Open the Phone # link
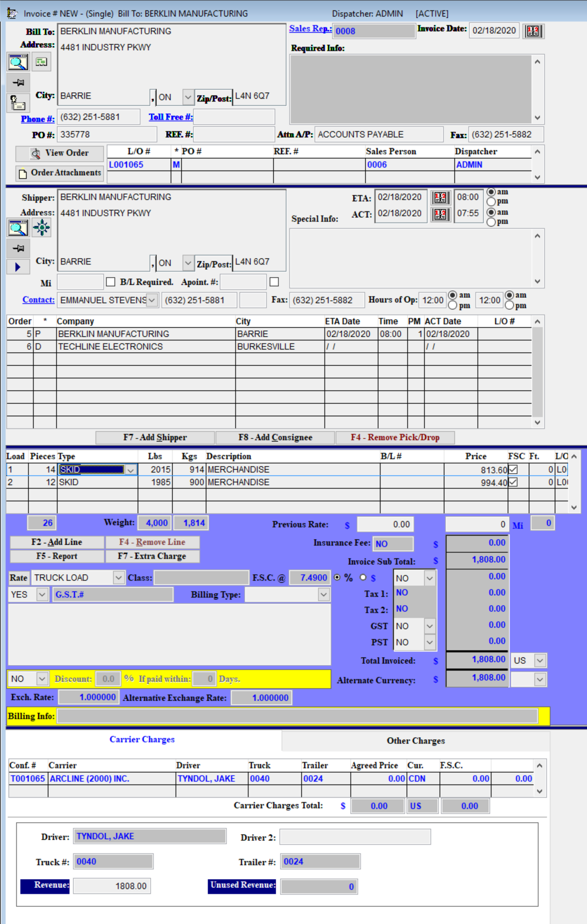The image size is (587, 924). 38,119
